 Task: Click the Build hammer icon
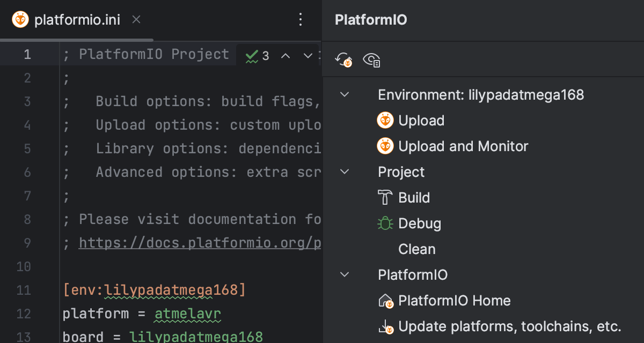coord(385,198)
